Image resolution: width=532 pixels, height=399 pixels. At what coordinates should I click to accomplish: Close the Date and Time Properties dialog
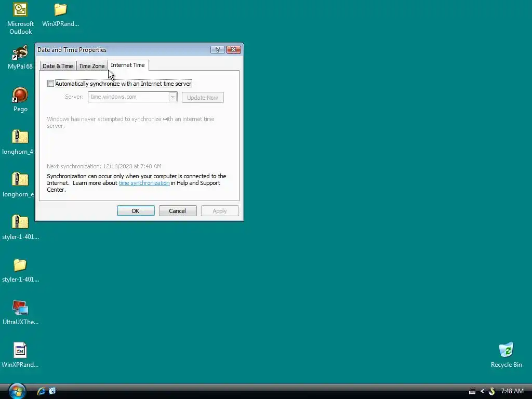point(233,50)
